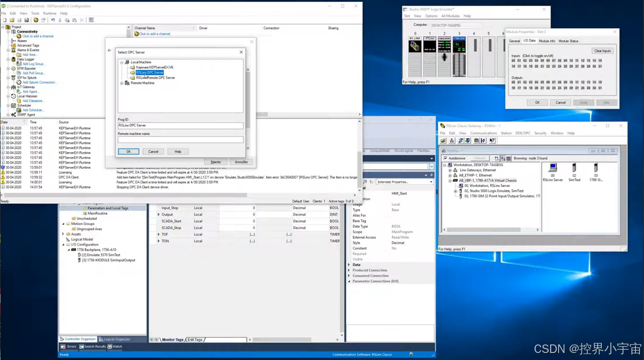Click Delete X icon in KEPServerEX toolbar
This screenshot has width=644, height=360.
(81, 20)
